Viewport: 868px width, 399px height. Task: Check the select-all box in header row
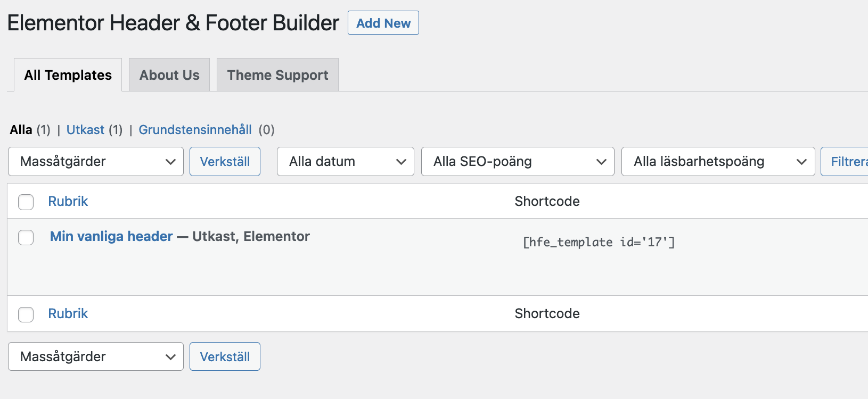tap(26, 202)
